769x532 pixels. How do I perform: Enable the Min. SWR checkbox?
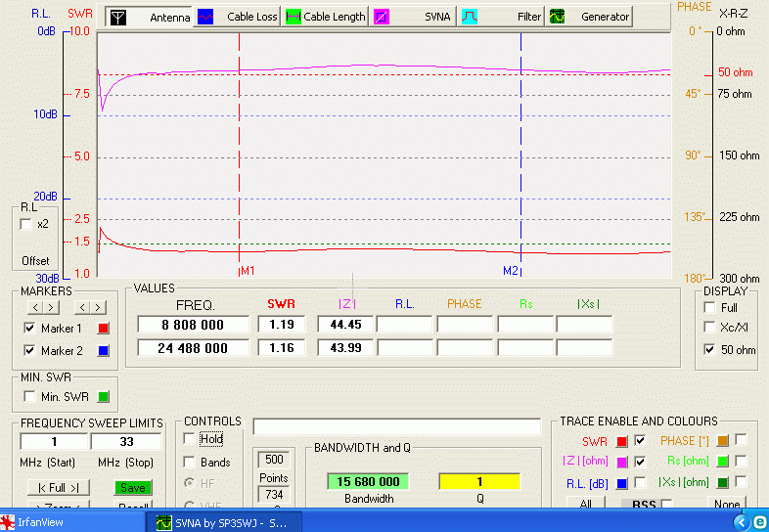click(27, 396)
